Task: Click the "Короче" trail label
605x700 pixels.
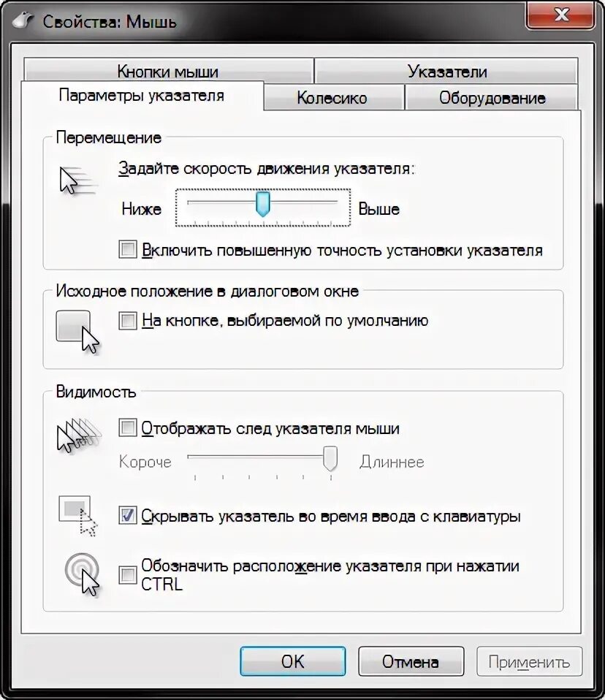Action: (145, 462)
